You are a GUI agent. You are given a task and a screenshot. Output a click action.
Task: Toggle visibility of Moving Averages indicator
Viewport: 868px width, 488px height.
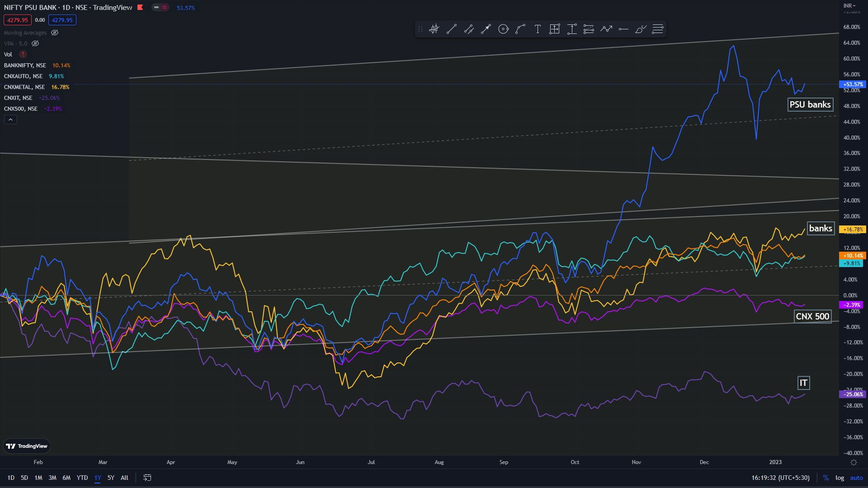pyautogui.click(x=55, y=33)
